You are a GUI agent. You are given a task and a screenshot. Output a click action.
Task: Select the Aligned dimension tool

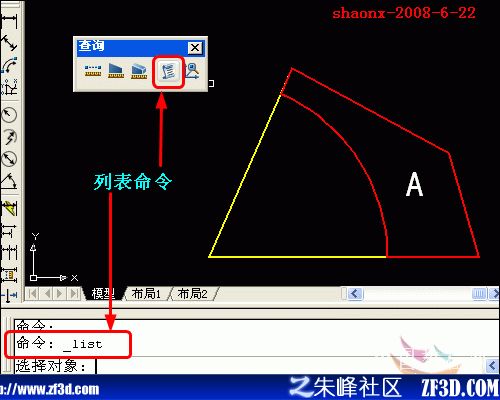9,43
